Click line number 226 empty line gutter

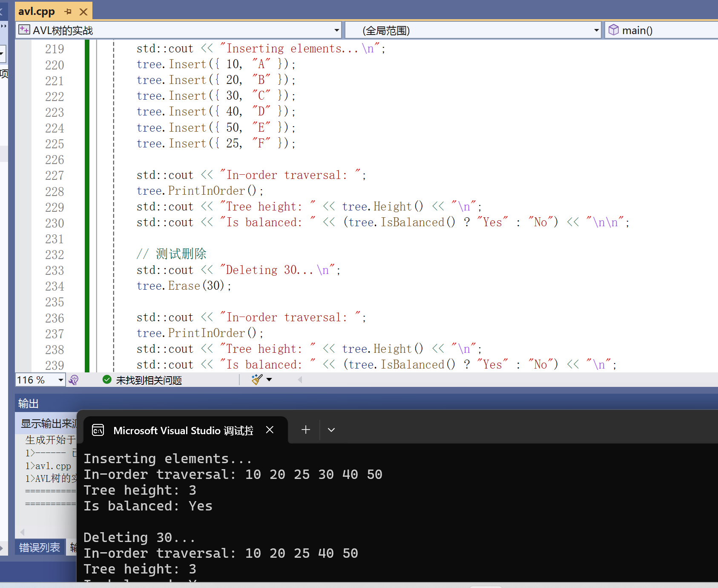pos(55,160)
